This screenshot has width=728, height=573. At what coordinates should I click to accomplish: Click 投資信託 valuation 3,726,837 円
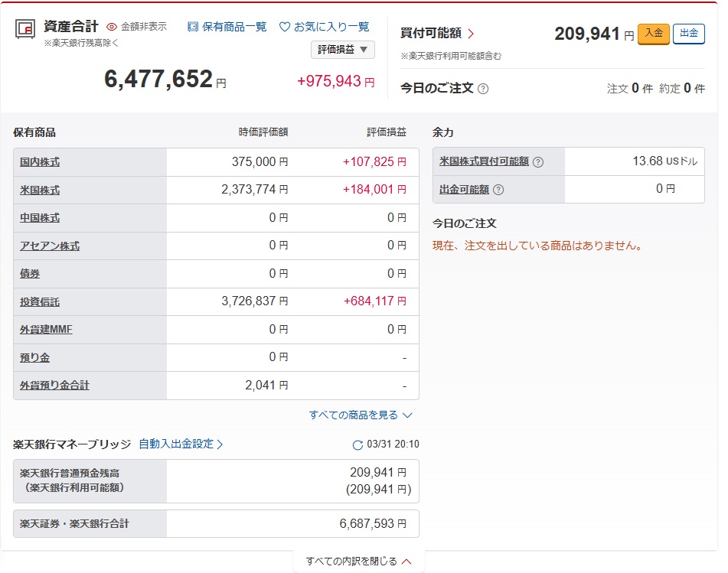pos(254,301)
